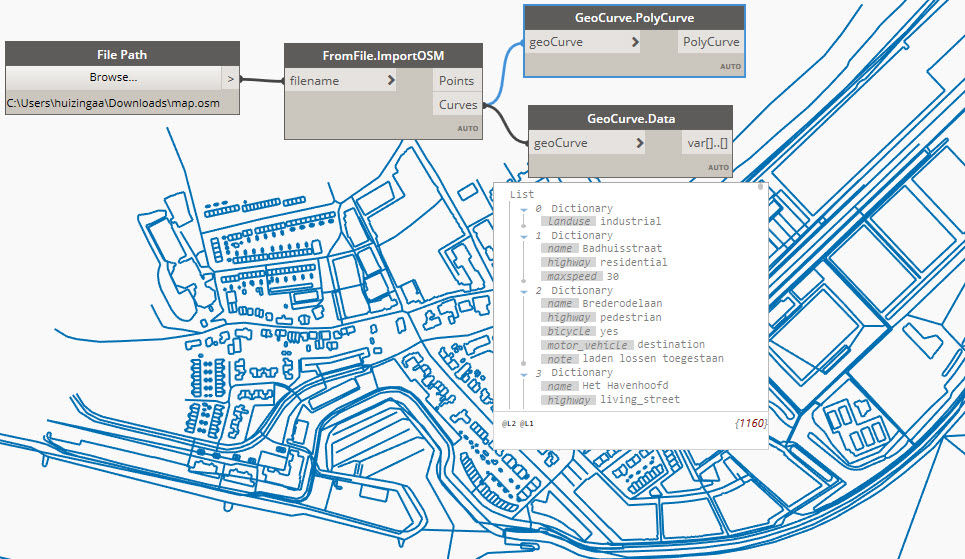This screenshot has width=965, height=559.
Task: Click the maxspeed key tag
Action: (572, 276)
